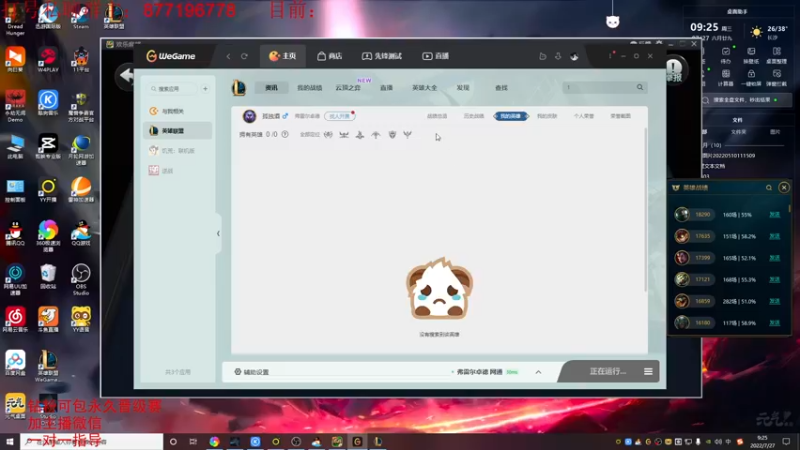Screen dimensions: 800x450
Task: Open the 先锋测试 tab in WeGame
Action: coord(382,56)
